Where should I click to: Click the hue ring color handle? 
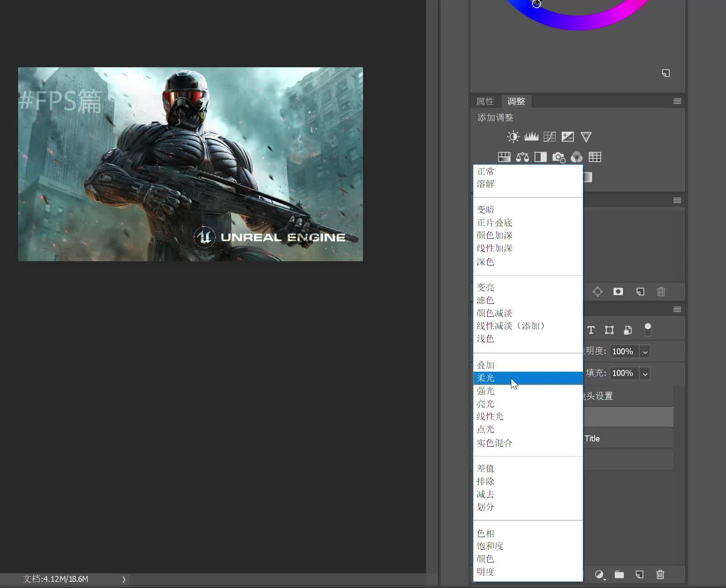(x=536, y=4)
